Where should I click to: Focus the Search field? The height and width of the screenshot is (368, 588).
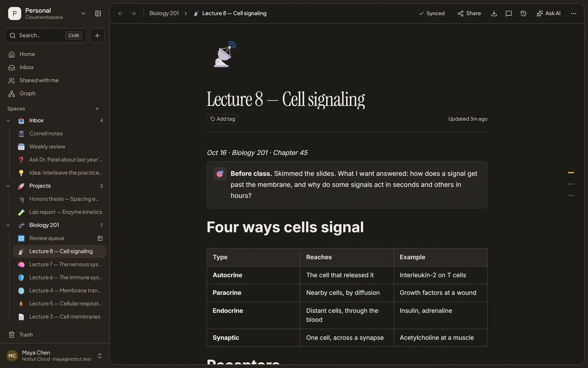(x=46, y=36)
